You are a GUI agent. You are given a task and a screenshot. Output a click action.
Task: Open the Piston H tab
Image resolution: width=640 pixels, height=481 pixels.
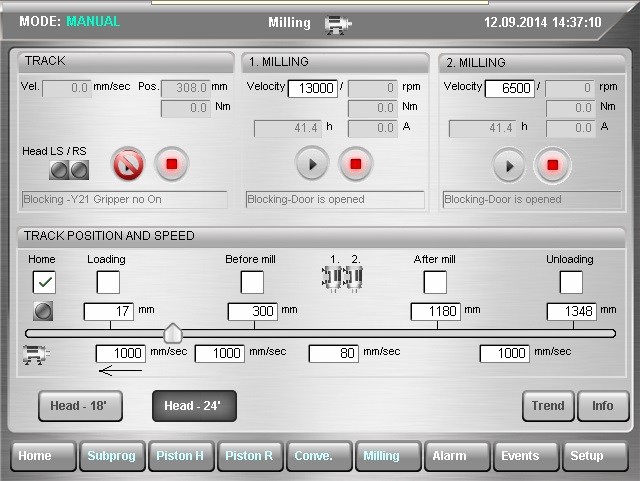coord(181,456)
